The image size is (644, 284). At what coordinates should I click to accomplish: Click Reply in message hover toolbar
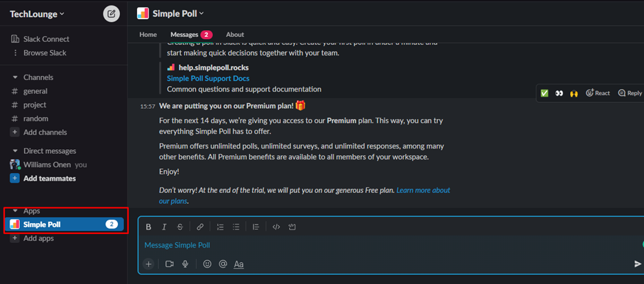630,93
